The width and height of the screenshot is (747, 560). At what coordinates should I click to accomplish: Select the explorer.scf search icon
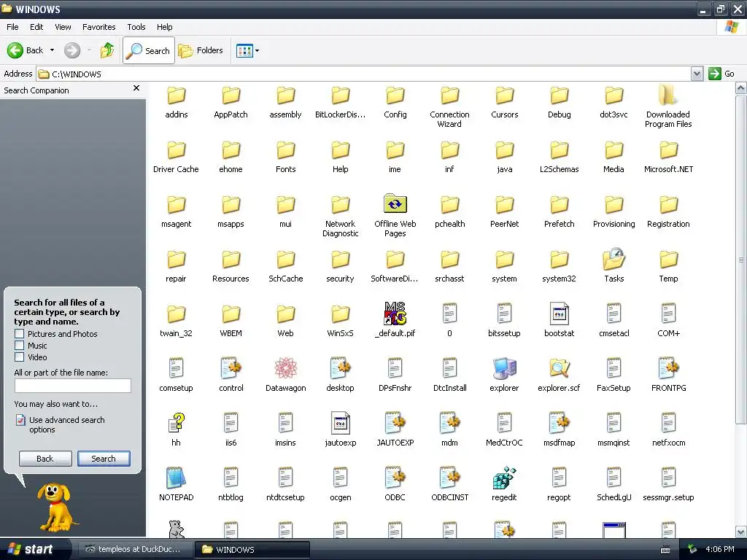559,368
